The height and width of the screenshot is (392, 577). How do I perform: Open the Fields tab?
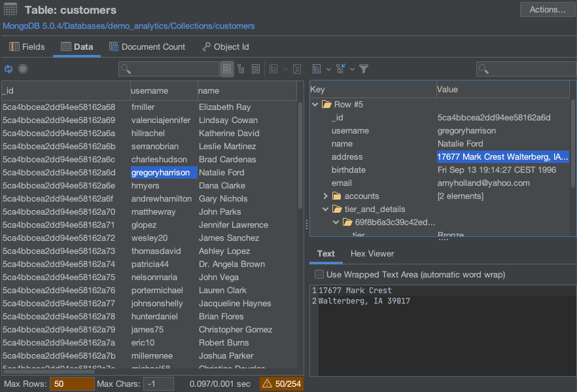[27, 47]
